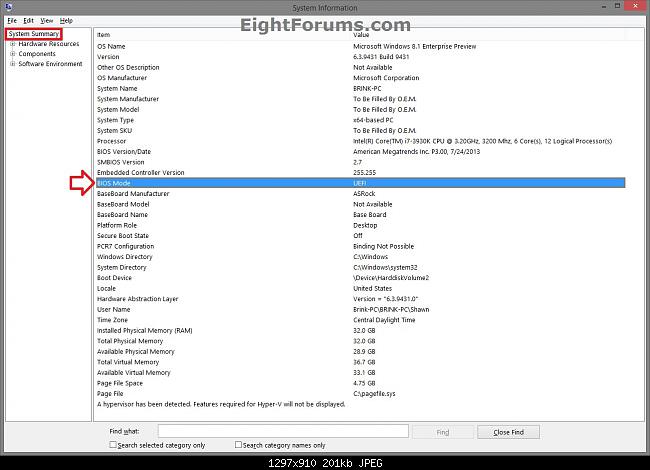Select the Installed Physical Memory (RAM) row
The width and height of the screenshot is (650, 470).
tap(360, 330)
